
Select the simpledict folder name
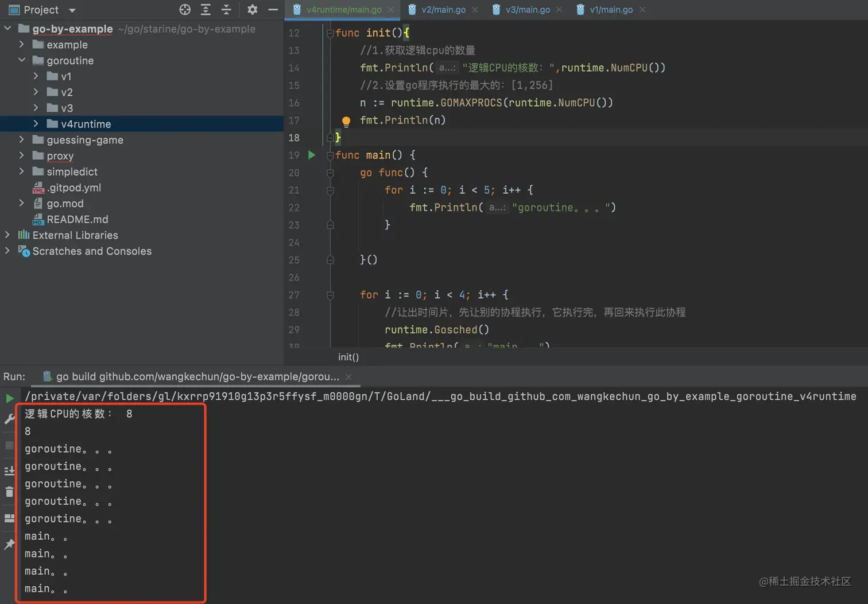tap(72, 172)
